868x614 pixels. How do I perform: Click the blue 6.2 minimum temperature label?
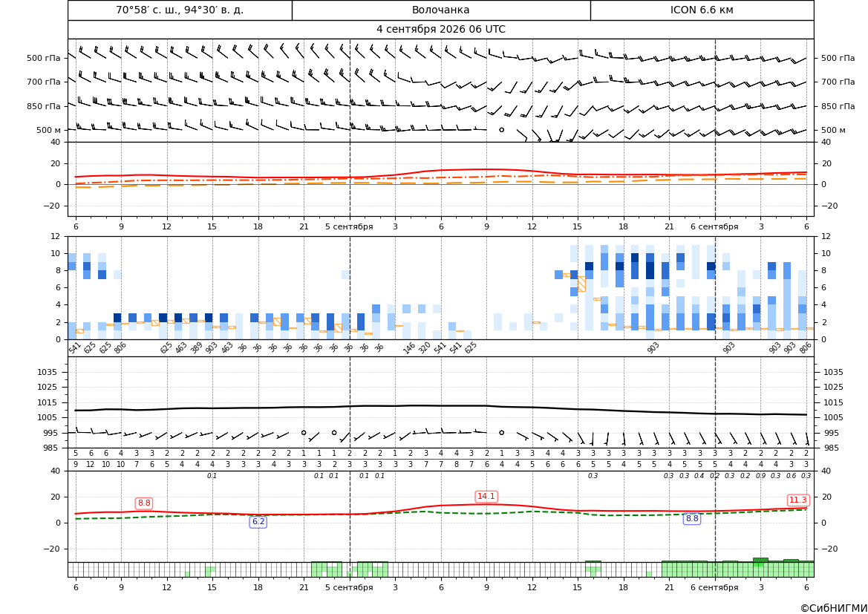click(x=258, y=521)
